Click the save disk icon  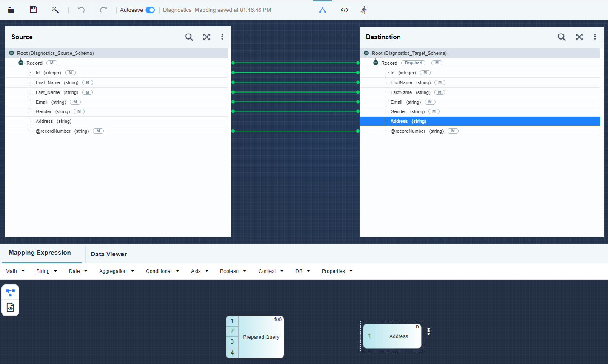pyautogui.click(x=33, y=10)
